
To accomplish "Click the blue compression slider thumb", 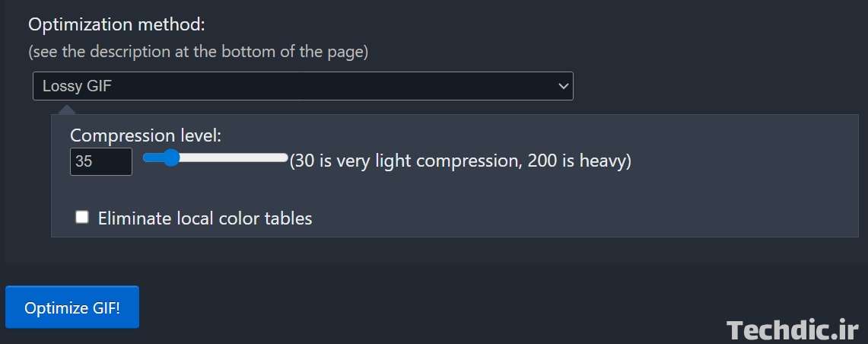I will 171,158.
